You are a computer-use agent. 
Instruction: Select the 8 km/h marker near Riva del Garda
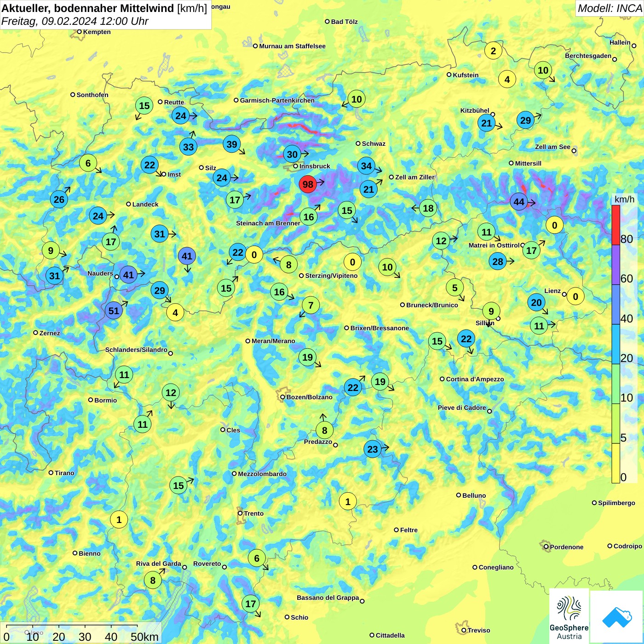[x=153, y=581]
